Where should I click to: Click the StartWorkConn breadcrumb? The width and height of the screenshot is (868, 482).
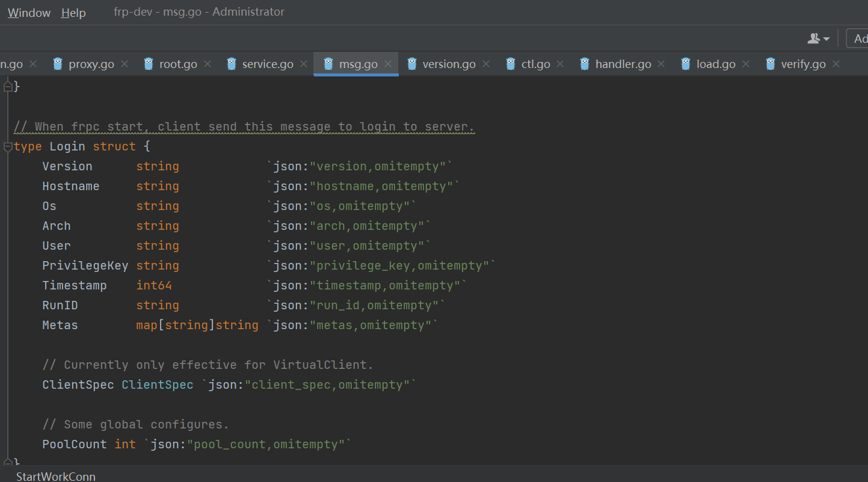[x=56, y=477]
